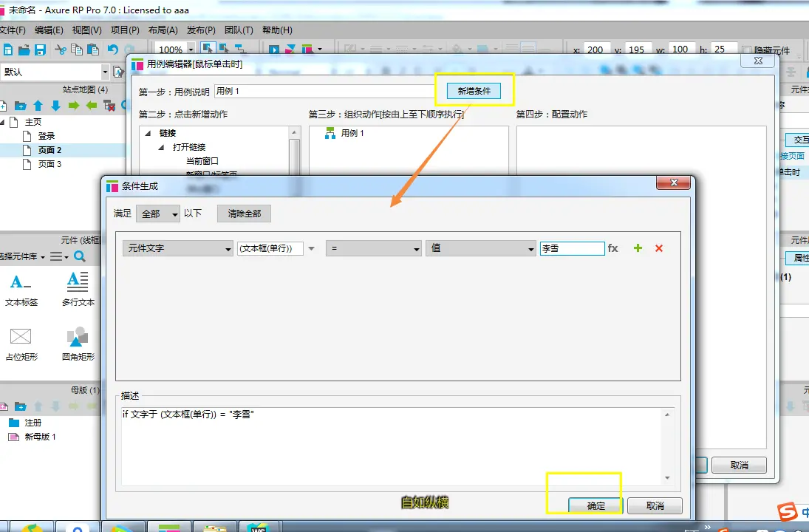Click 取消 in the 用例编辑器 dialog

(739, 465)
